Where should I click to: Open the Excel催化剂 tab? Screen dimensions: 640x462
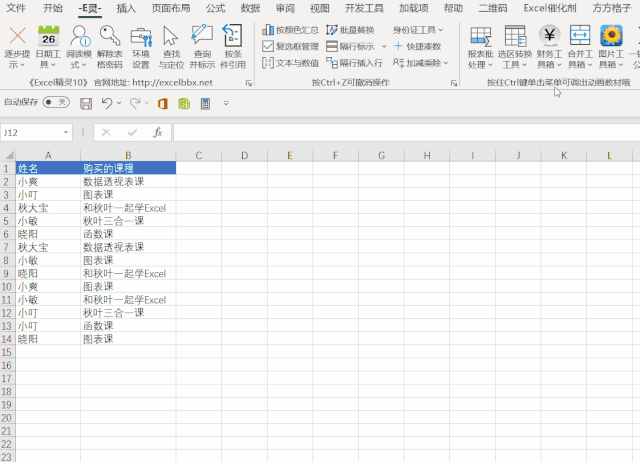[x=550, y=8]
